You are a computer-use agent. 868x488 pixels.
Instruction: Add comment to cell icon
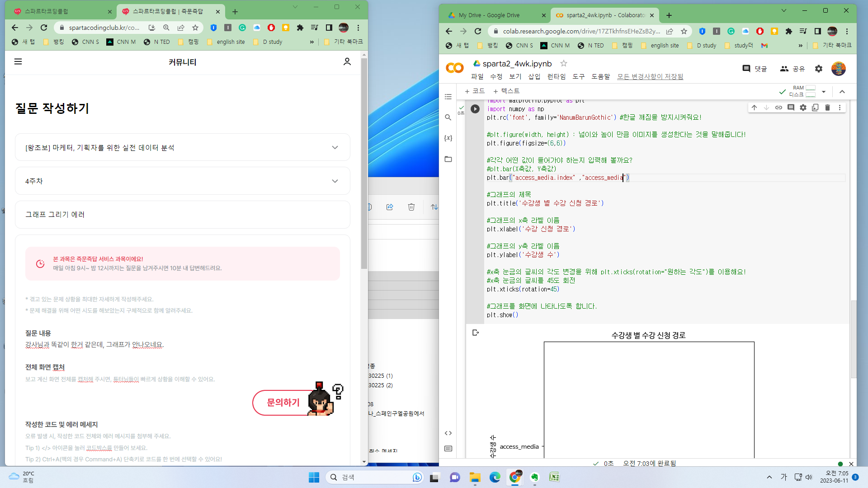[x=791, y=108]
